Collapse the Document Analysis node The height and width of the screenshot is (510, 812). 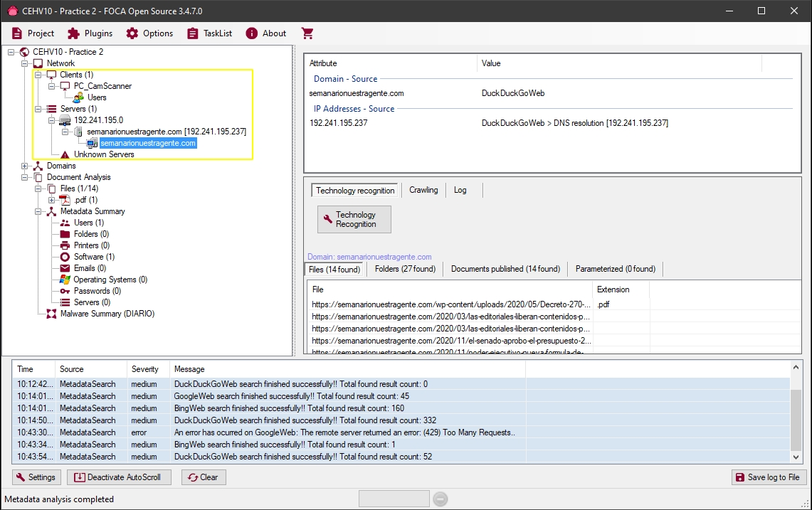(26, 177)
